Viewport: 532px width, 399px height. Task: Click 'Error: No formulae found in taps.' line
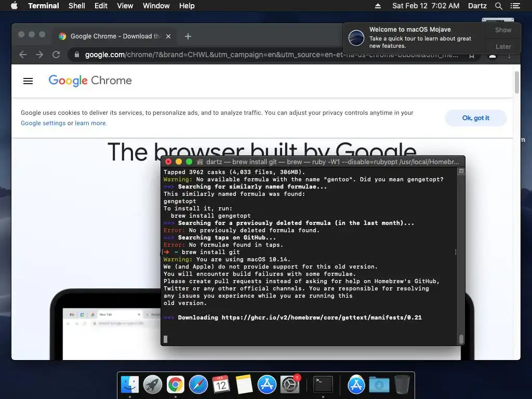[x=223, y=245]
